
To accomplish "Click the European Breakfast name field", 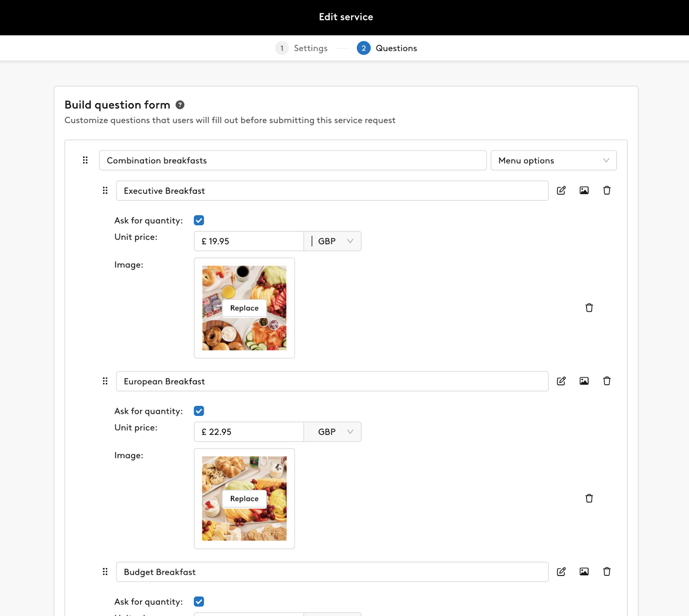I will (x=332, y=381).
